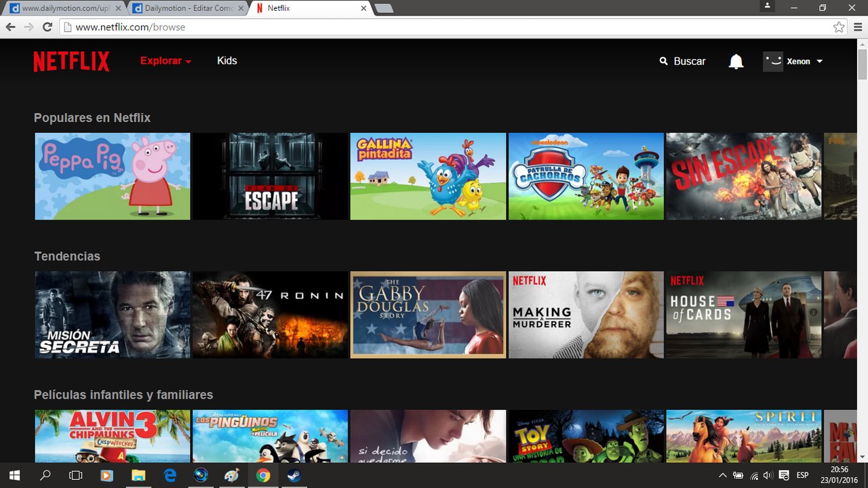Screen dimensions: 868x488
Task: Close the Netflix browser tab
Action: pyautogui.click(x=363, y=8)
